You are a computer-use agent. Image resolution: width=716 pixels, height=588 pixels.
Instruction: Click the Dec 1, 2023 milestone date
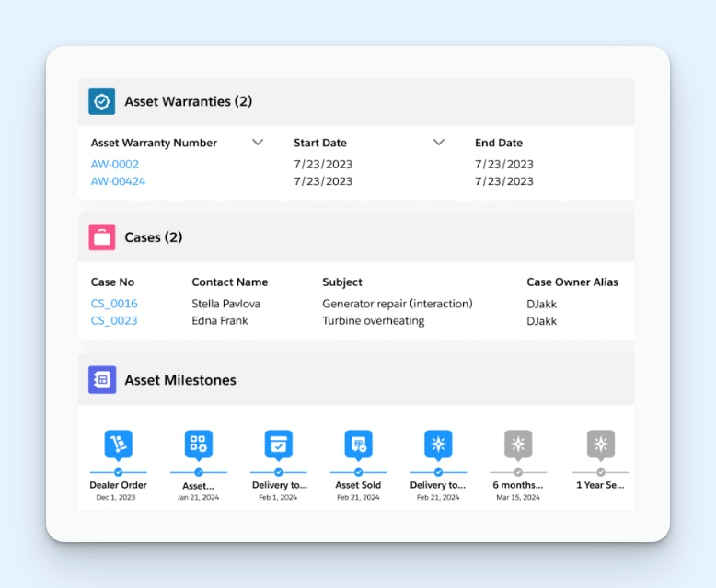click(116, 497)
